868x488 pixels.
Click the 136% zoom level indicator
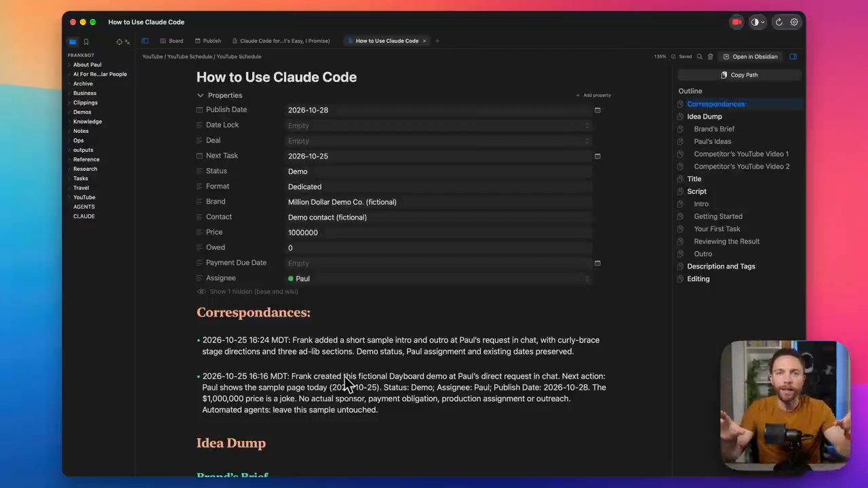660,57
